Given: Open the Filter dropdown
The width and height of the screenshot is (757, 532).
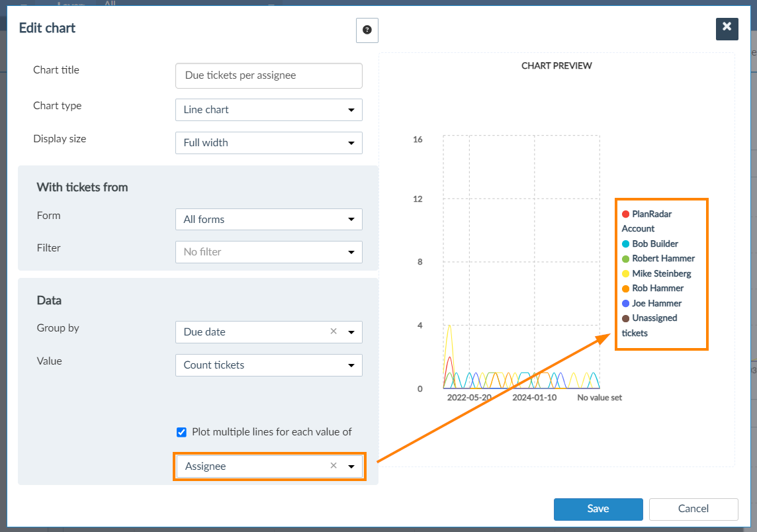Looking at the screenshot, I should tap(269, 251).
